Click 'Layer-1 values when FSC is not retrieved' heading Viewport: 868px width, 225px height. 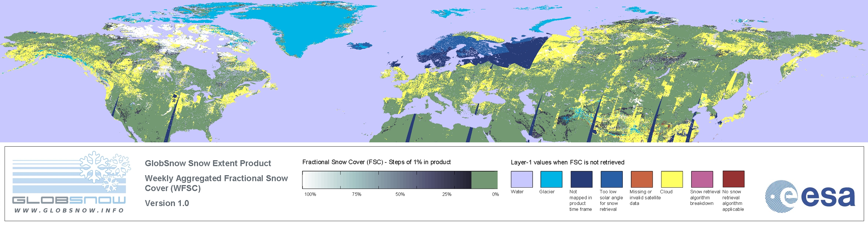pos(568,162)
